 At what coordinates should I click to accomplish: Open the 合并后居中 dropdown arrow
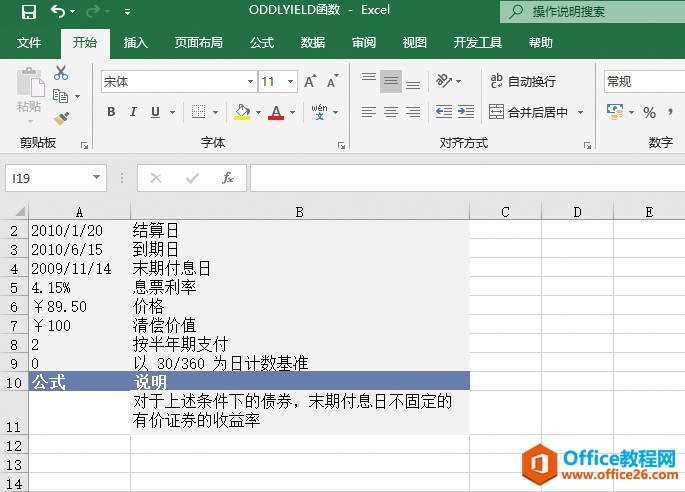point(581,113)
